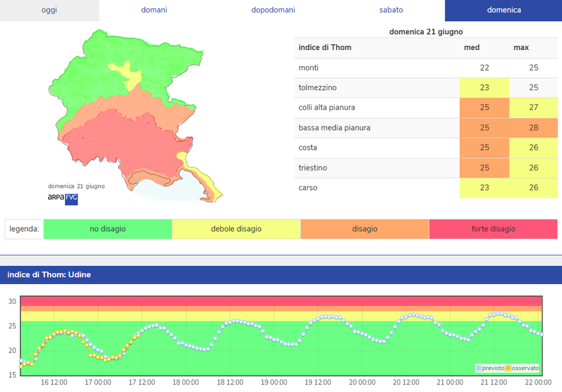Click the tolmezzino med value 23

484,87
